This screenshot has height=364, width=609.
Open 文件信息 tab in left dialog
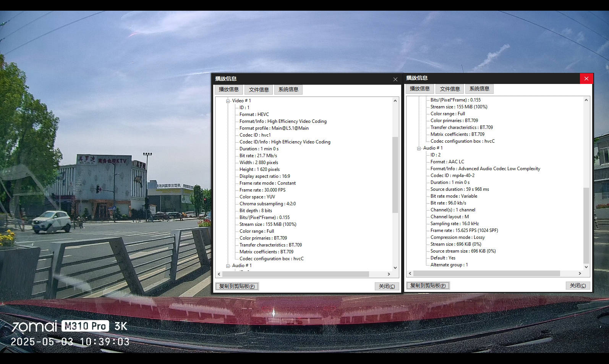tap(259, 90)
